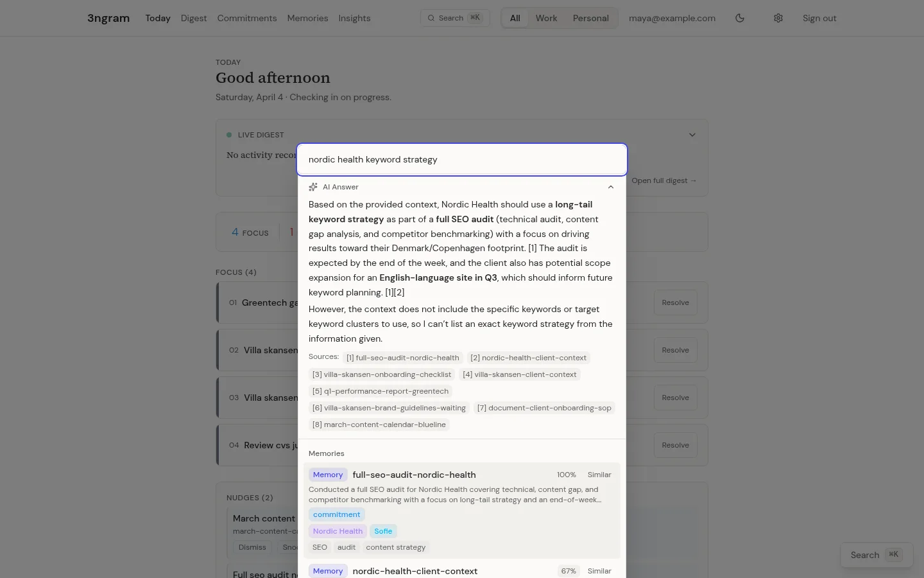This screenshot has height=578, width=924.
Task: Open settings gear icon
Action: [x=778, y=18]
